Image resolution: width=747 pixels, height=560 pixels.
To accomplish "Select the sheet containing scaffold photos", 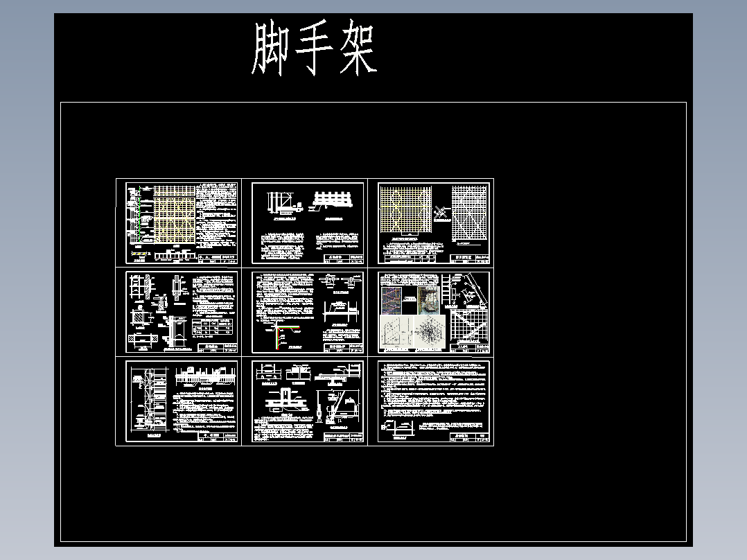I will (435, 310).
